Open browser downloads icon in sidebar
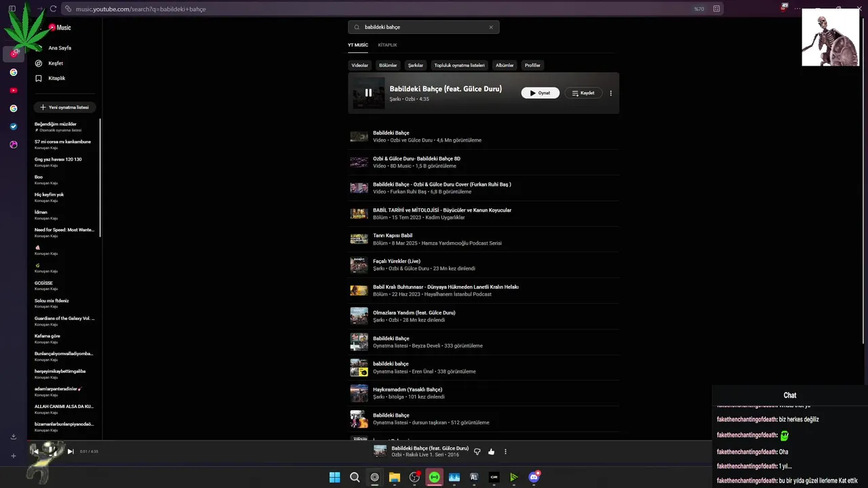The image size is (868, 488). pyautogui.click(x=13, y=437)
